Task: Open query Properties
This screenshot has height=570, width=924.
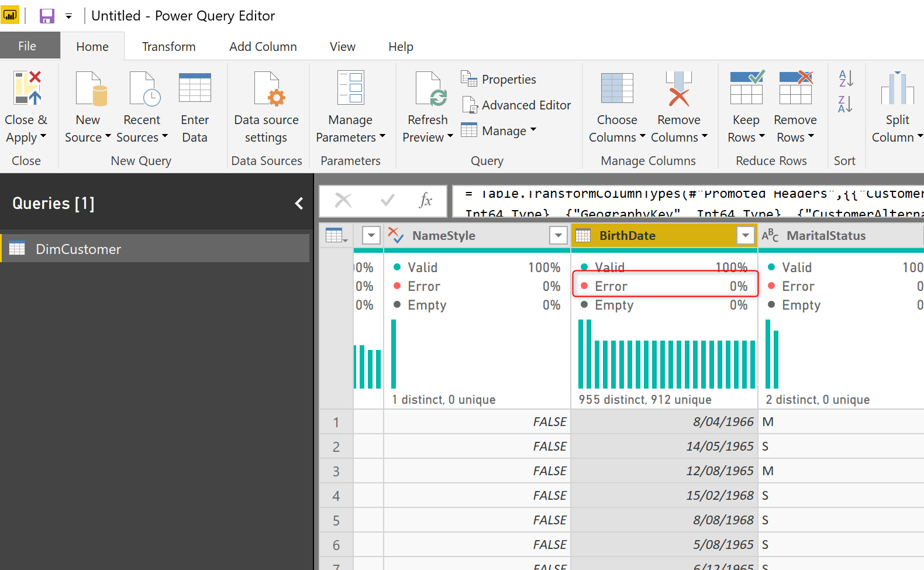Action: click(498, 79)
